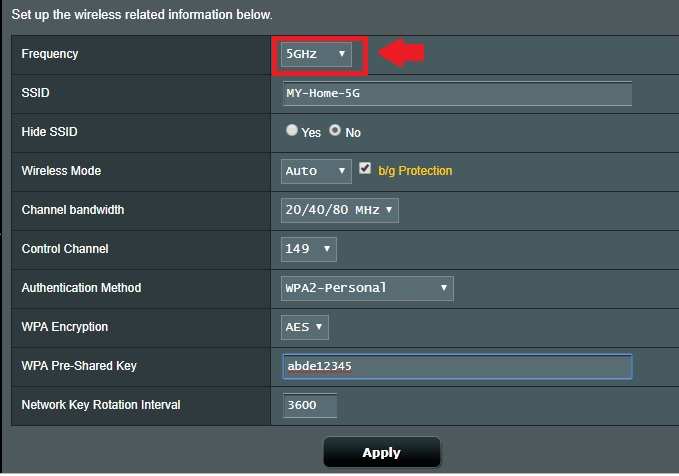
Task: Select No for Hide SSID
Action: [335, 131]
